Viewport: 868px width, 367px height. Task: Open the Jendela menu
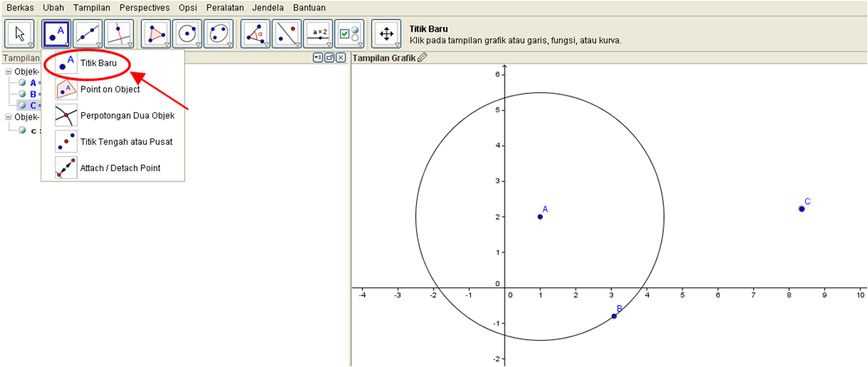268,8
